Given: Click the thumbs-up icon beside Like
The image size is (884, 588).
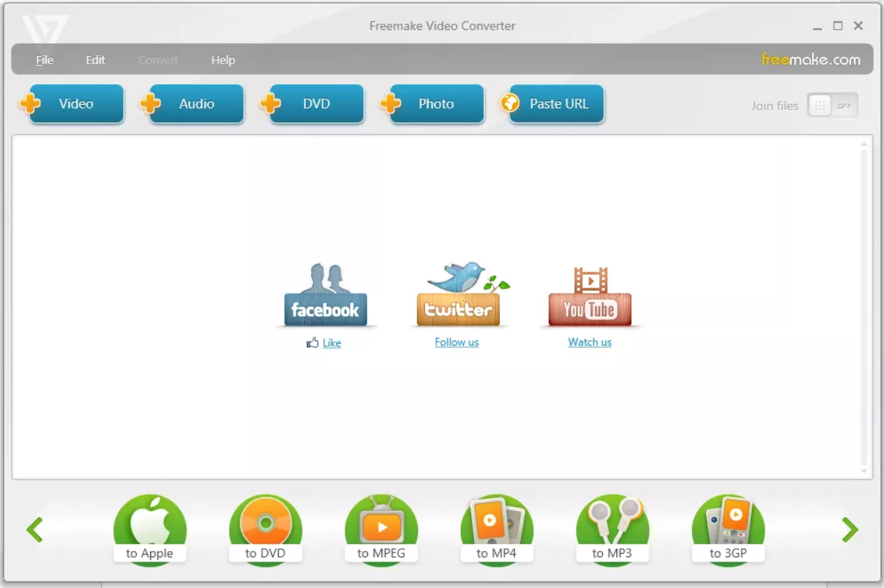Looking at the screenshot, I should click(x=312, y=343).
